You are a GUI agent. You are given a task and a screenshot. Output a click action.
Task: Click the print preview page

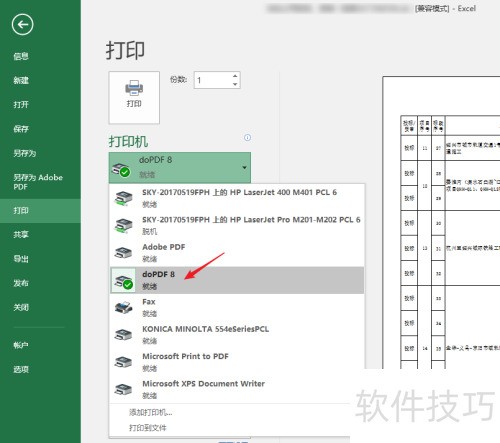[441, 222]
